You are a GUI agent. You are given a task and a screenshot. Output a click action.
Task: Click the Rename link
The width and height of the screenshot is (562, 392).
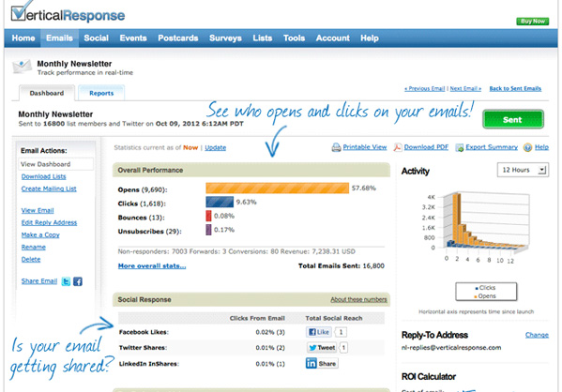34,247
